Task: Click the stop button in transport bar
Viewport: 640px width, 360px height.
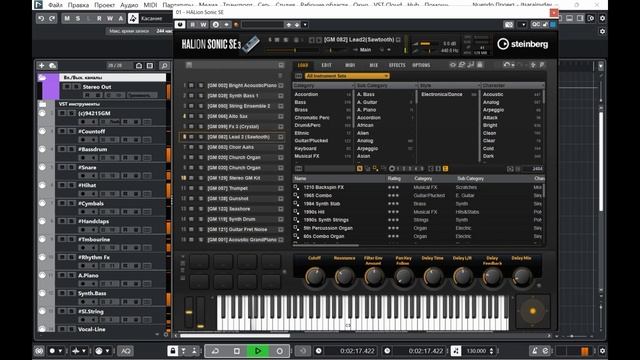Action: tap(237, 351)
